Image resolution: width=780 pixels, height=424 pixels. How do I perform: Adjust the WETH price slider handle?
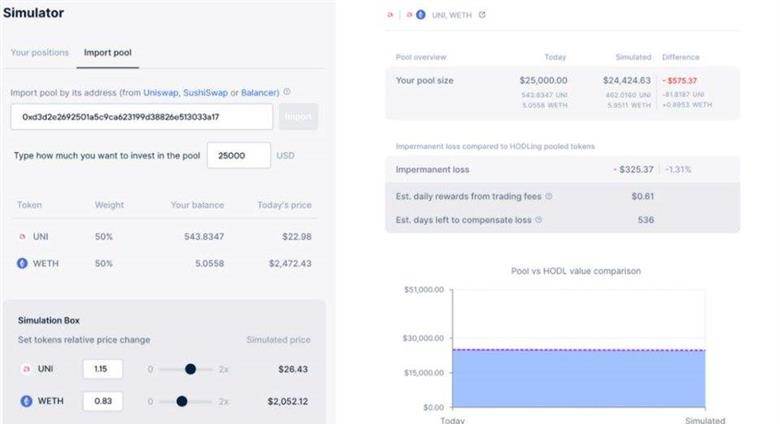(182, 401)
